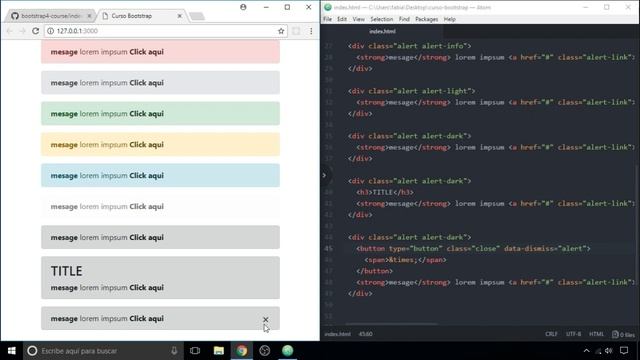Open File Explorer from the taskbar
This screenshot has width=640, height=360.
219,351
